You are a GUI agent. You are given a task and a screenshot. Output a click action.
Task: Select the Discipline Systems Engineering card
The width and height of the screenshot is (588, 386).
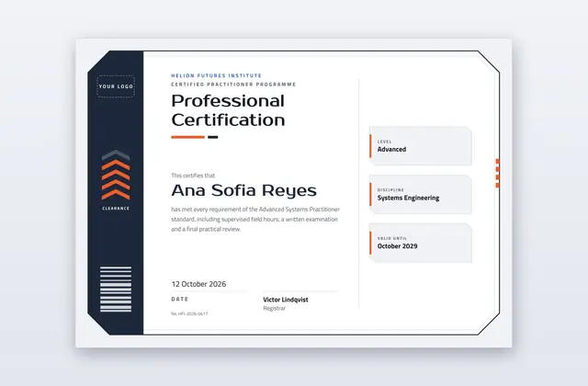(x=421, y=194)
